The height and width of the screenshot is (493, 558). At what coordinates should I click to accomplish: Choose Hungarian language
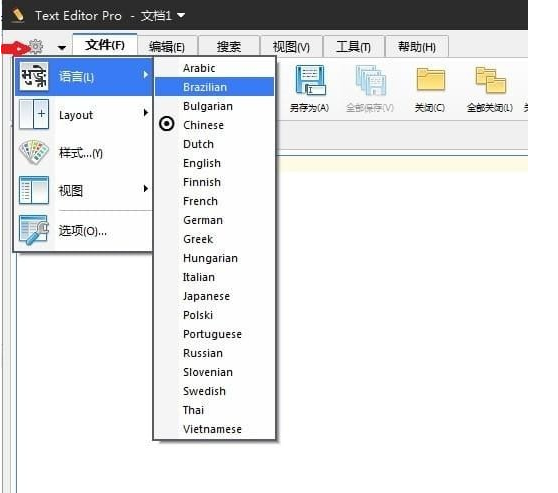(215, 258)
